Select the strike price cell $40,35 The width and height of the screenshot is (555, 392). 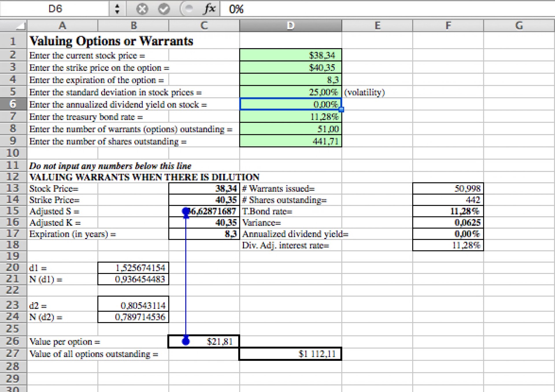(291, 67)
